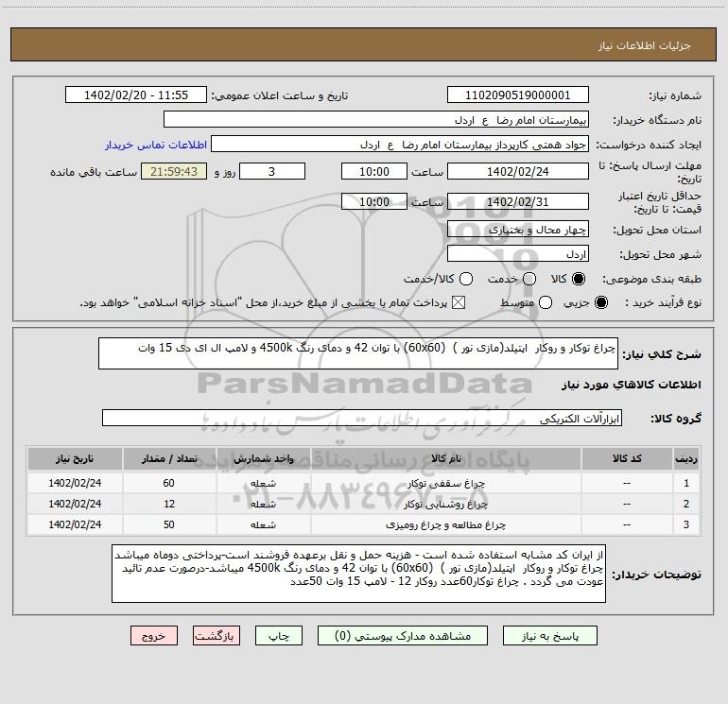
Task: Select the کالا radio button
Action: 579,279
